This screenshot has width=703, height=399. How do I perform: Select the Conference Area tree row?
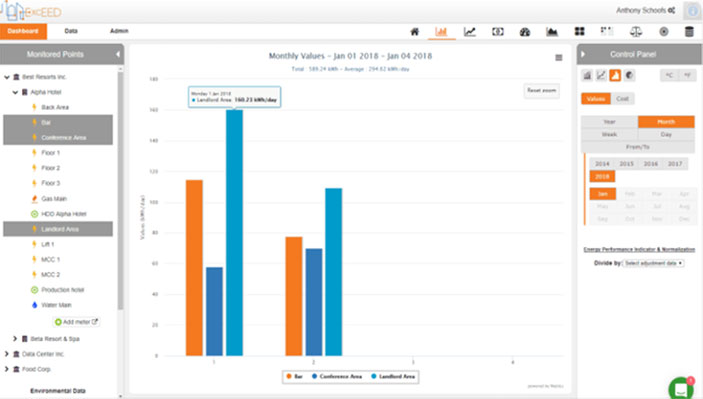pyautogui.click(x=58, y=137)
